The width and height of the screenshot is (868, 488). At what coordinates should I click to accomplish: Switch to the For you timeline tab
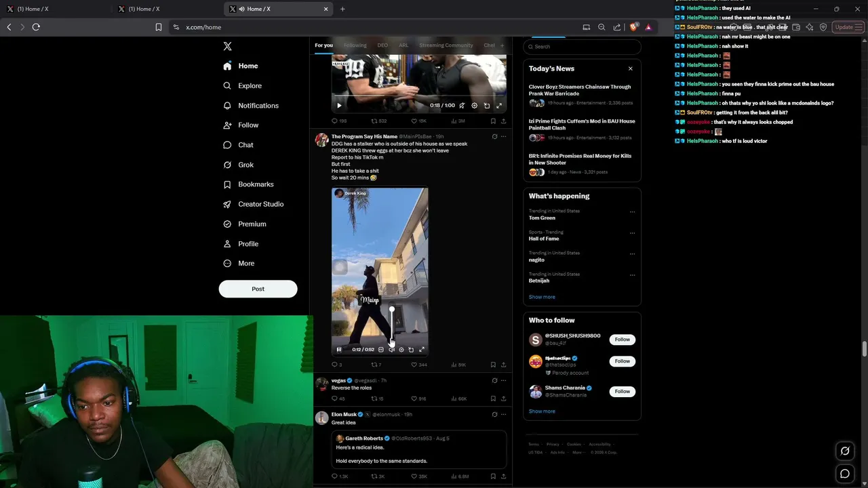(x=323, y=45)
